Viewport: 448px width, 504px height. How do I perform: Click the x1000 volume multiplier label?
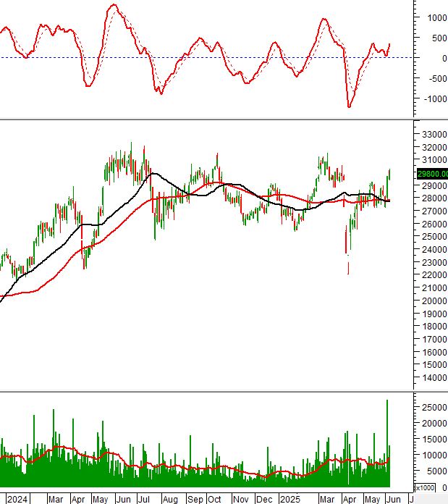(424, 488)
